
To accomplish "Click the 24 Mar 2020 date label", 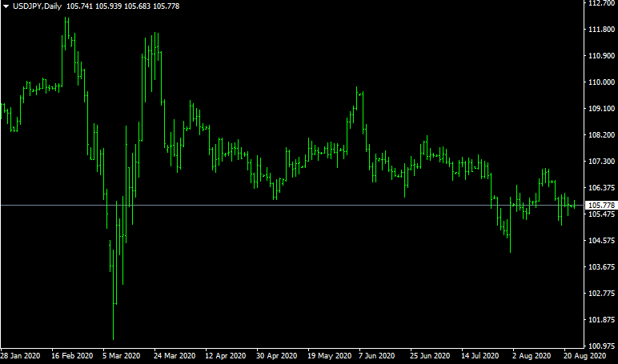I will [x=175, y=356].
